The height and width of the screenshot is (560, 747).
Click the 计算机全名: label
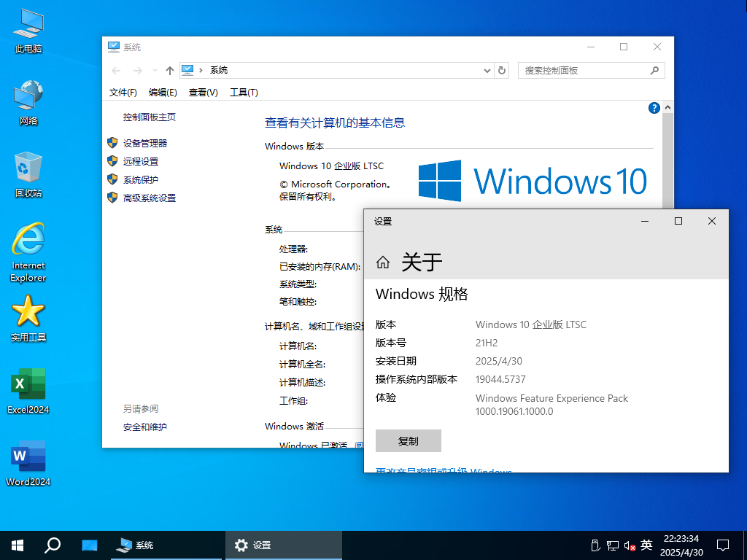pyautogui.click(x=302, y=365)
